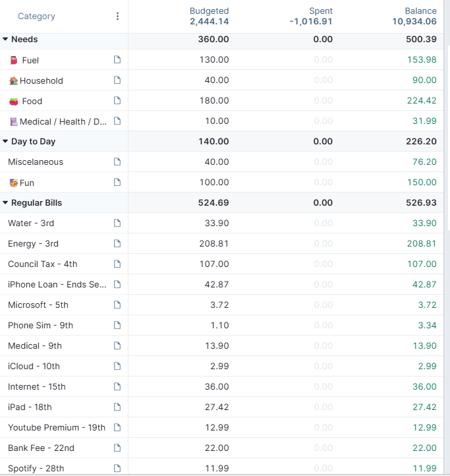
Task: Select the Water - 3rd category name
Action: tap(31, 223)
